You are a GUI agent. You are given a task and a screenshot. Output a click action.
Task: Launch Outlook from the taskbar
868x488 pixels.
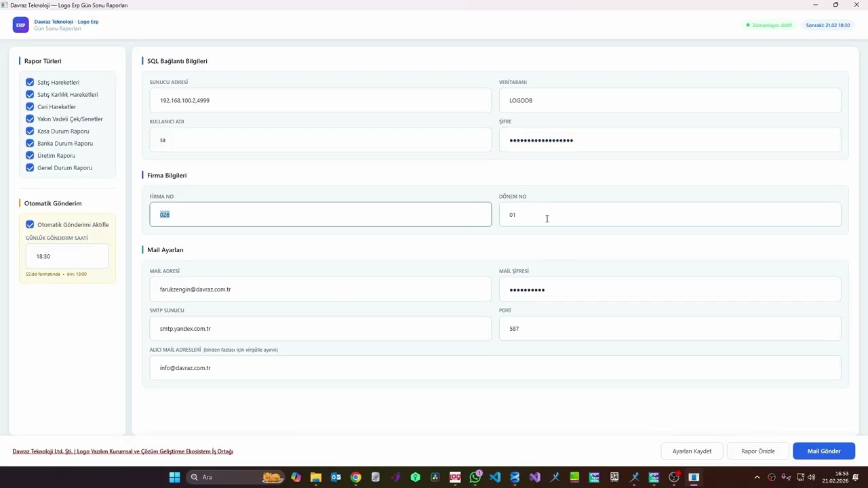point(336,477)
